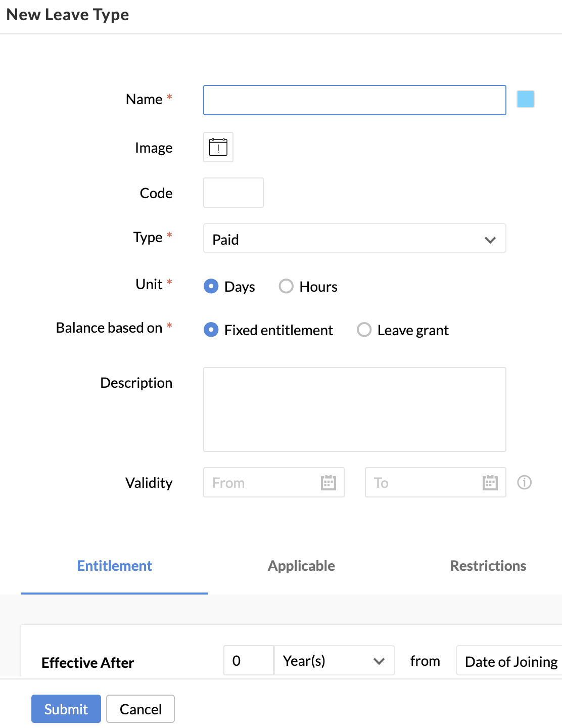Open the Date of Joining dropdown

[x=509, y=661]
